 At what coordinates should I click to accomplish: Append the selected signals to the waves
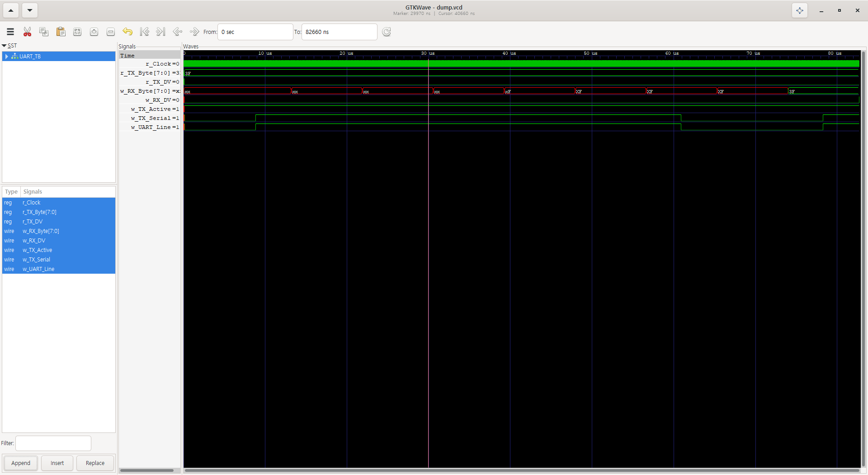20,463
